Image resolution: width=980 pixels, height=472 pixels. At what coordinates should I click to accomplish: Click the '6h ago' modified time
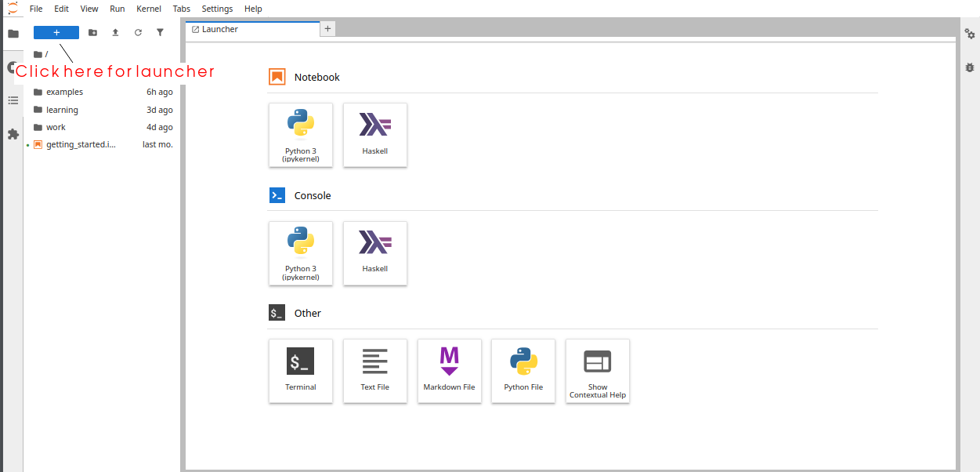[160, 92]
